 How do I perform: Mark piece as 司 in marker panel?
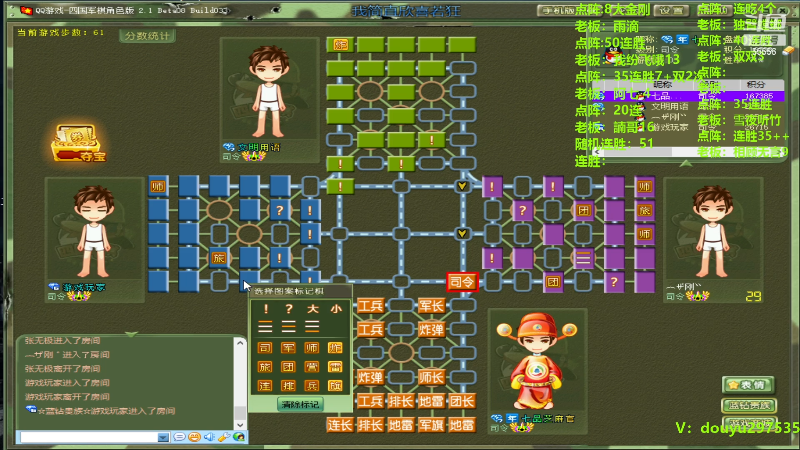(x=265, y=348)
